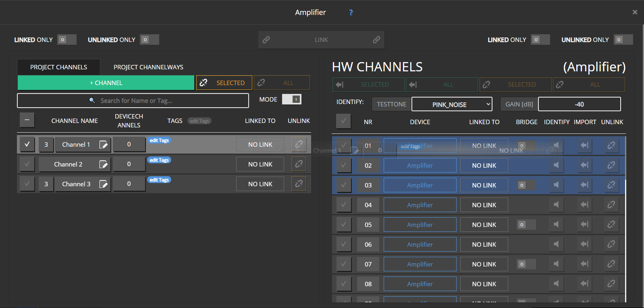Click the orange unlink SELECTED button
Image resolution: width=644 pixels, height=308 pixels.
tap(224, 83)
